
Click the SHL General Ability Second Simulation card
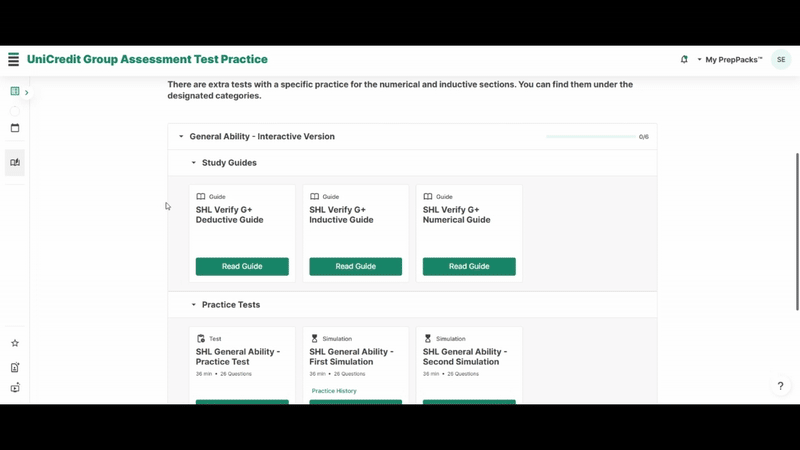coord(469,357)
